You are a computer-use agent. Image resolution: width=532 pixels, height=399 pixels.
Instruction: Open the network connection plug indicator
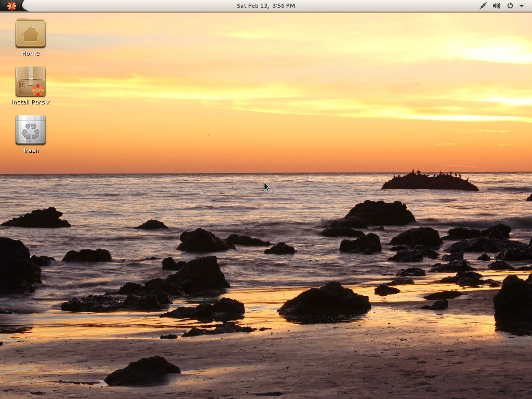pyautogui.click(x=483, y=6)
